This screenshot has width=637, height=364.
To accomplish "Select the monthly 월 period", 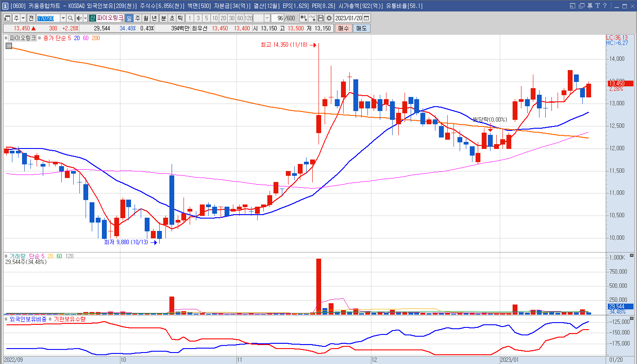I will 146,18.
